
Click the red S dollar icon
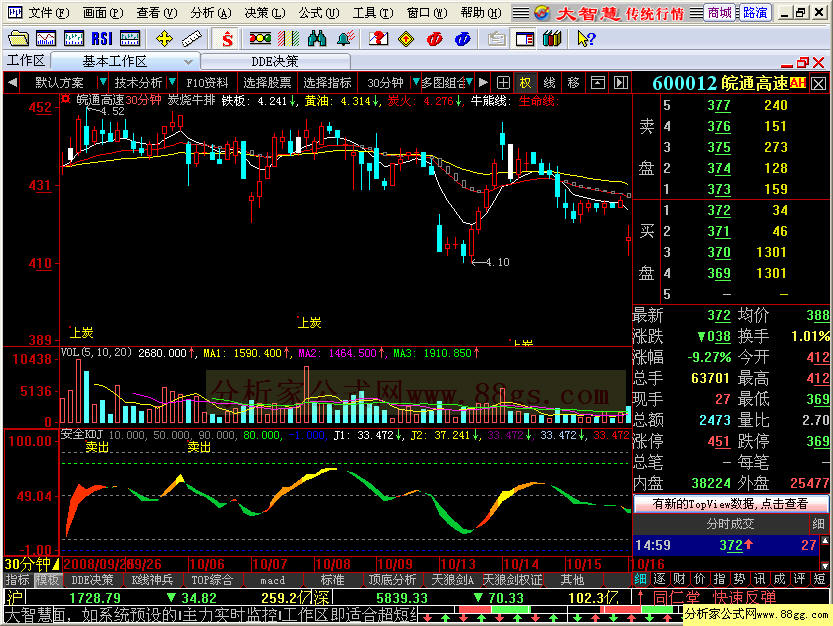pos(227,39)
